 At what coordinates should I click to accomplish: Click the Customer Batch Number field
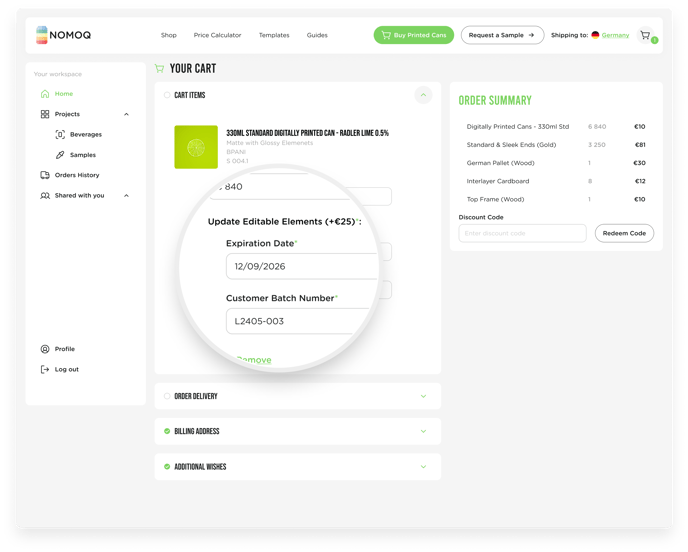click(x=298, y=321)
